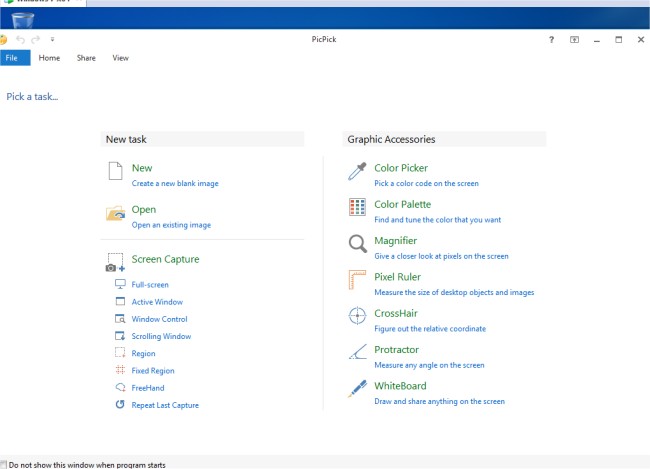The width and height of the screenshot is (650, 469).
Task: Click the Undo arrow in quick access toolbar
Action: [20, 39]
